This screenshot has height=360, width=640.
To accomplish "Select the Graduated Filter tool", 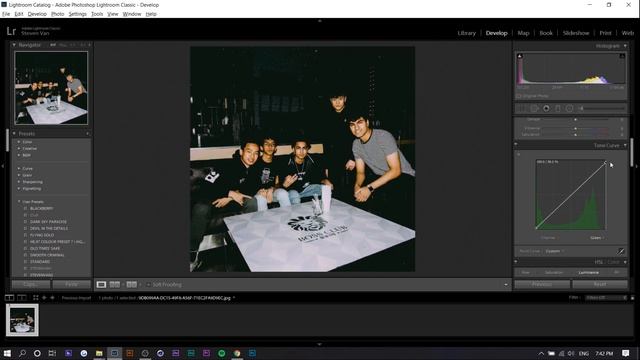I will click(x=558, y=109).
